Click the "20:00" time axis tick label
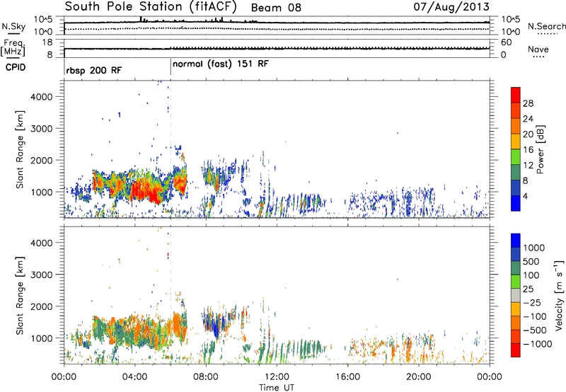The image size is (566, 392). pyautogui.click(x=418, y=377)
